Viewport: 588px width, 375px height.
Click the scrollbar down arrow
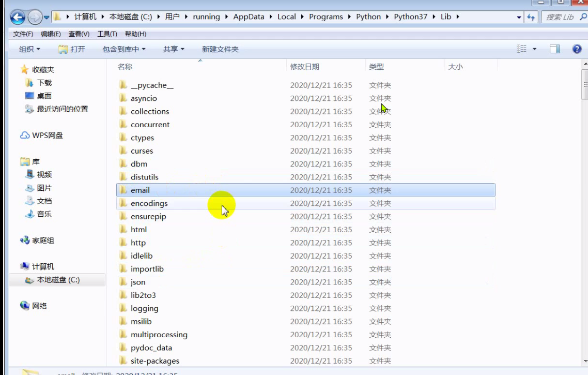tap(585, 362)
